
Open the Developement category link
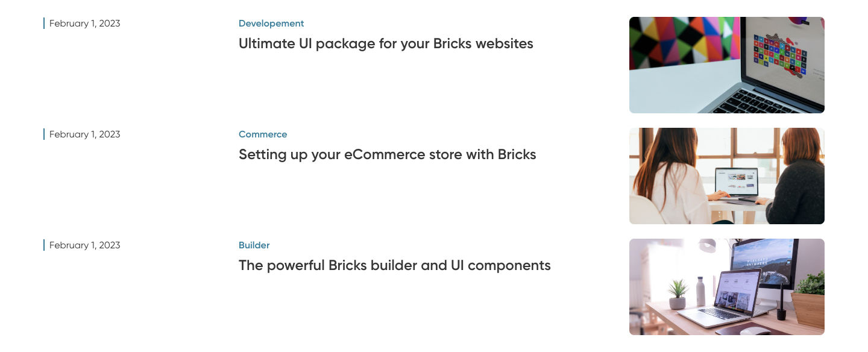[x=271, y=24]
